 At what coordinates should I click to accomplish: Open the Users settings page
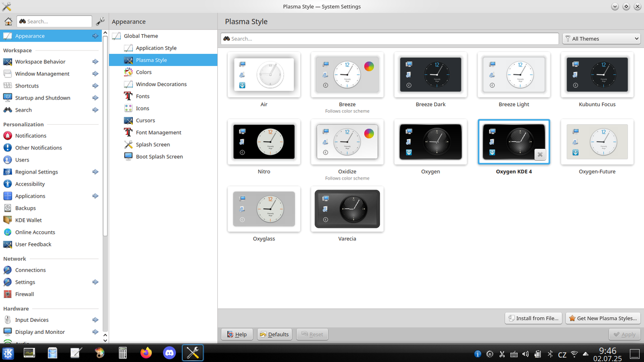51,160
